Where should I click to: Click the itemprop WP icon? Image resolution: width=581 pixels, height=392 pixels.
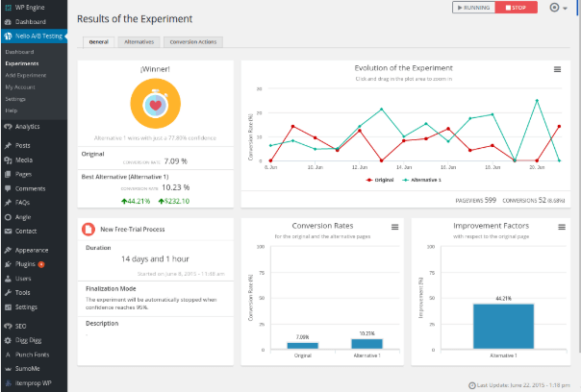tap(8, 383)
